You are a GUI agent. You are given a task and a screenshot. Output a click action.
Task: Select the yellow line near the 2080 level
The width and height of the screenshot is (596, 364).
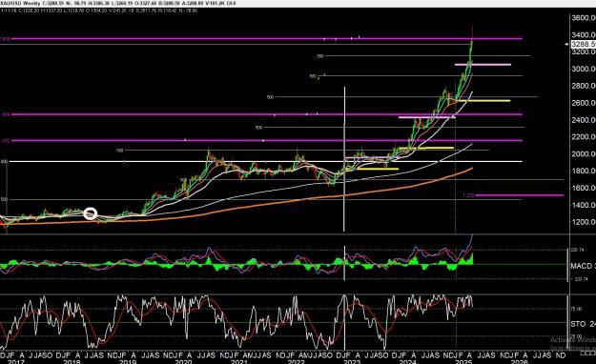pyautogui.click(x=426, y=148)
